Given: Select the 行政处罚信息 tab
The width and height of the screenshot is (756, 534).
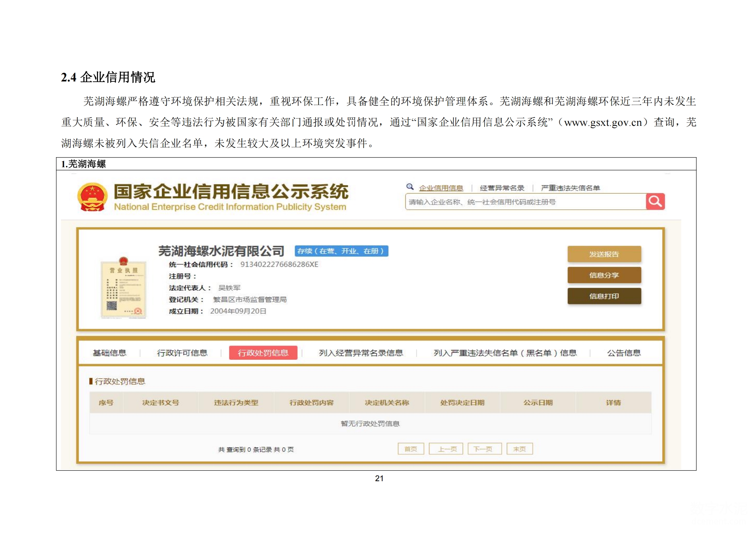Looking at the screenshot, I should pos(263,353).
